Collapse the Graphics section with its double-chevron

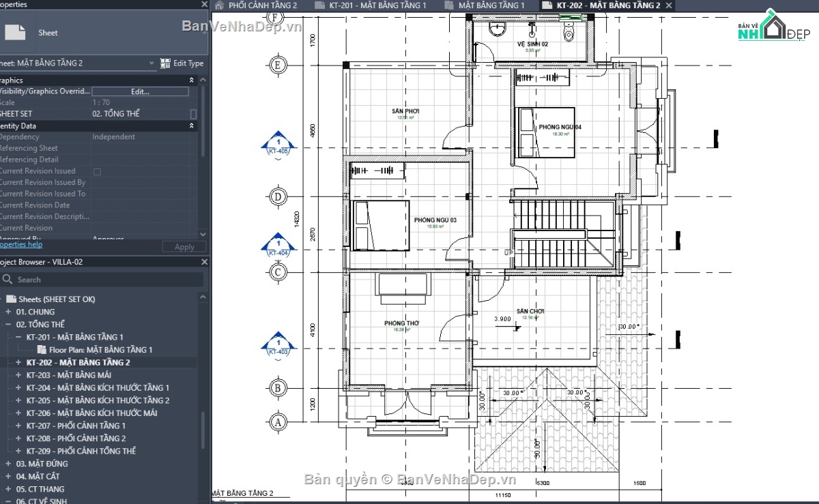pos(191,79)
